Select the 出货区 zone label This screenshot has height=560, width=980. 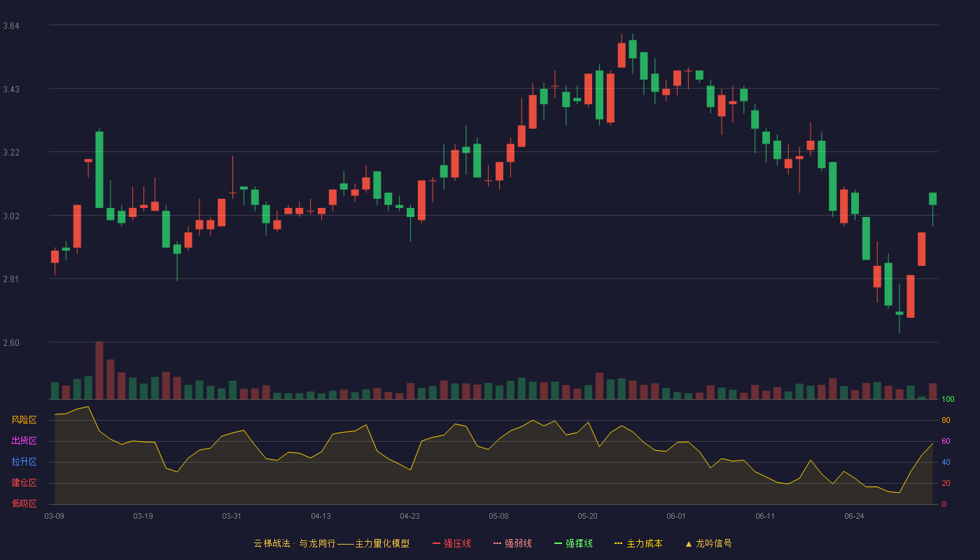24,441
